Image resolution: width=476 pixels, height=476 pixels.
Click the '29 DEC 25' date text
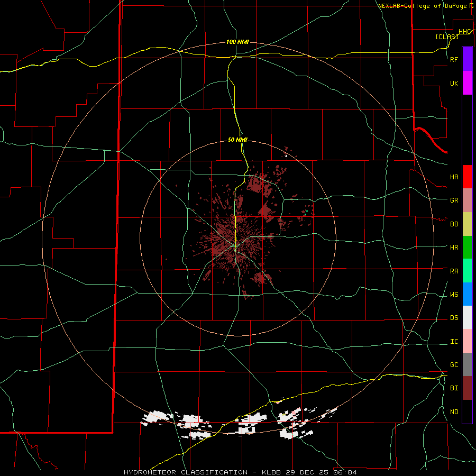(x=307, y=472)
